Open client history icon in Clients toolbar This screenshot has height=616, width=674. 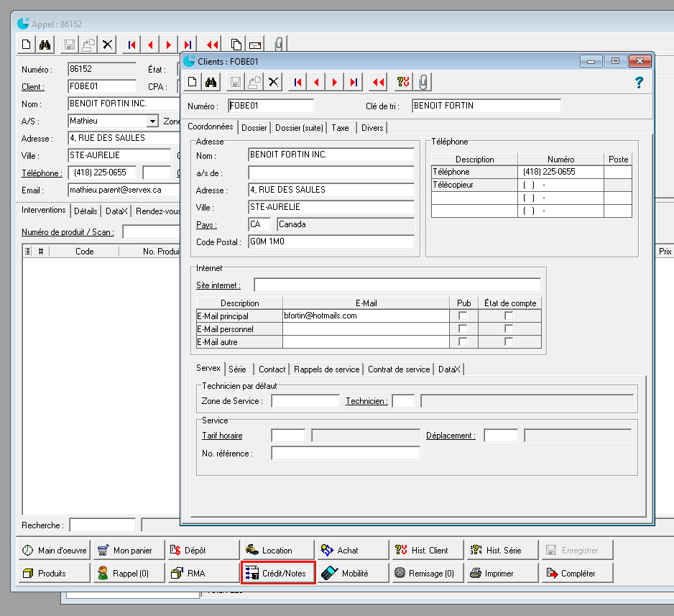tap(403, 82)
